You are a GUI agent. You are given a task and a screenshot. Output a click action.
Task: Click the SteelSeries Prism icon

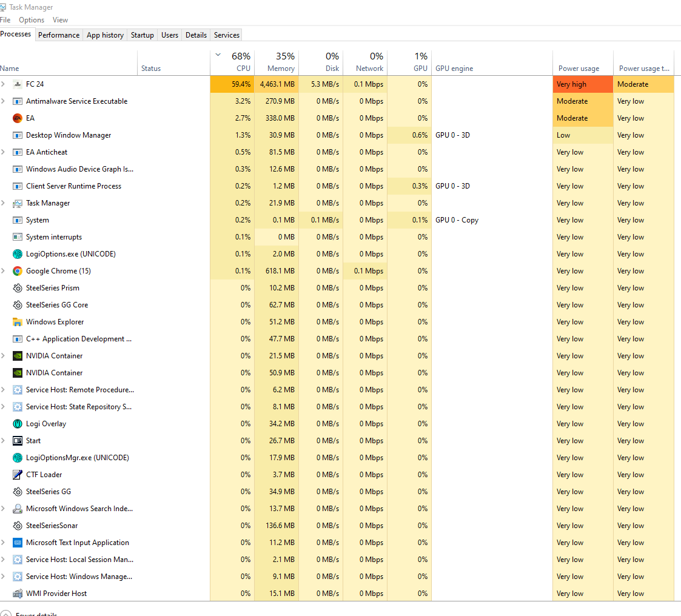coord(18,288)
